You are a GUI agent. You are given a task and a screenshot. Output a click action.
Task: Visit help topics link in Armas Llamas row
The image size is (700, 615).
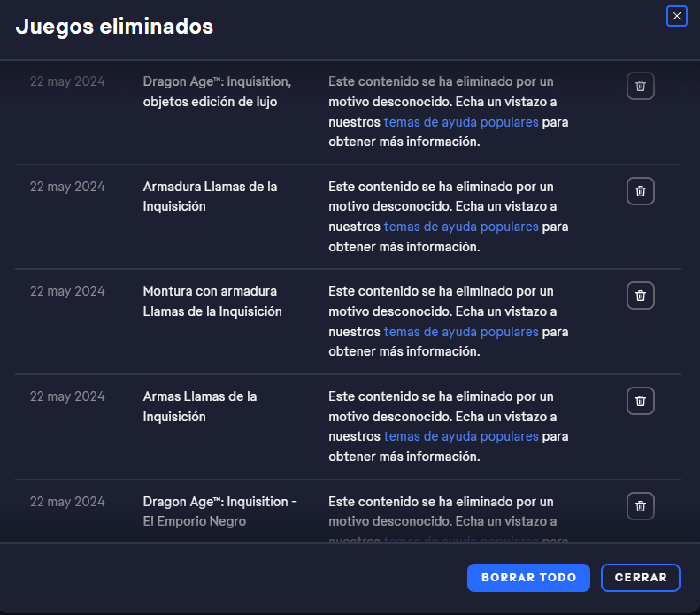point(460,436)
